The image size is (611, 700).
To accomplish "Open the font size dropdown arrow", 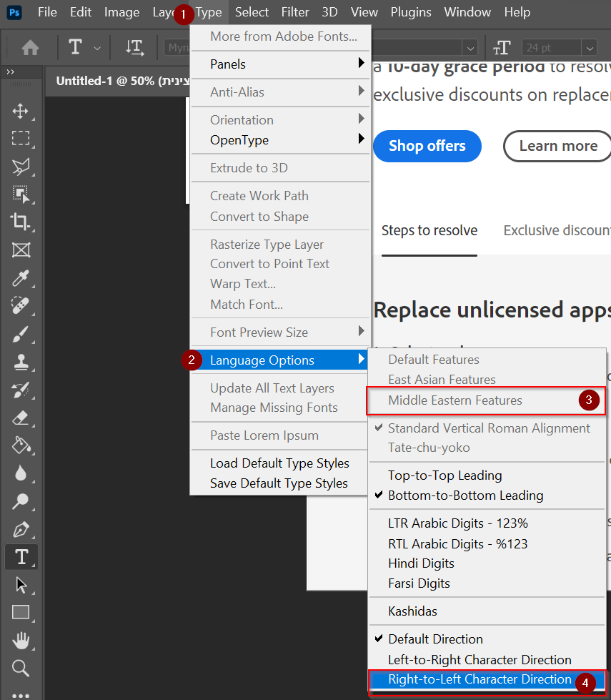I will tap(590, 48).
